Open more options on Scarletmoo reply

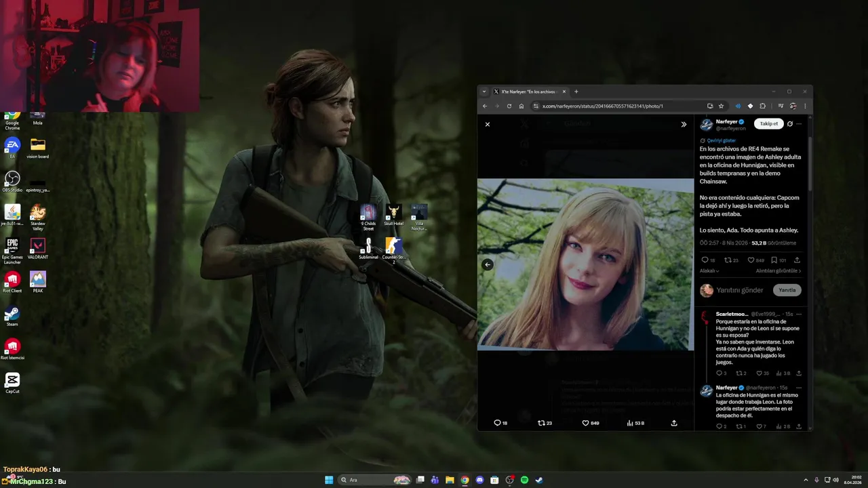coord(799,314)
